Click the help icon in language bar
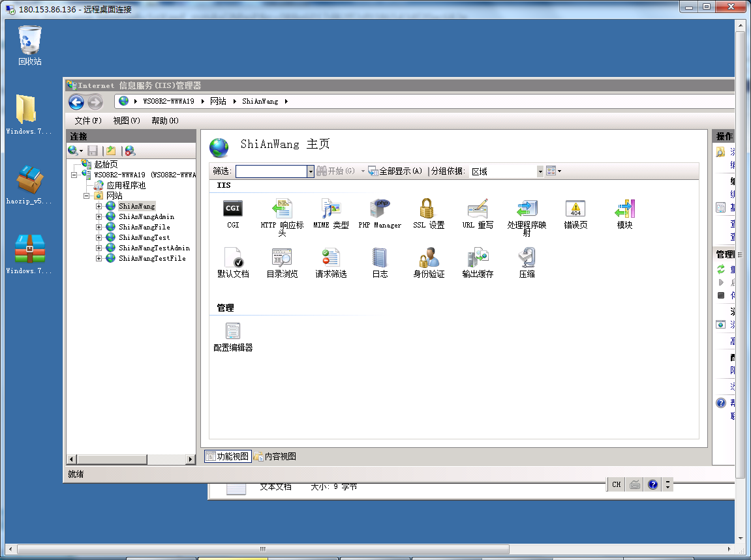Image resolution: width=751 pixels, height=560 pixels. 652,484
